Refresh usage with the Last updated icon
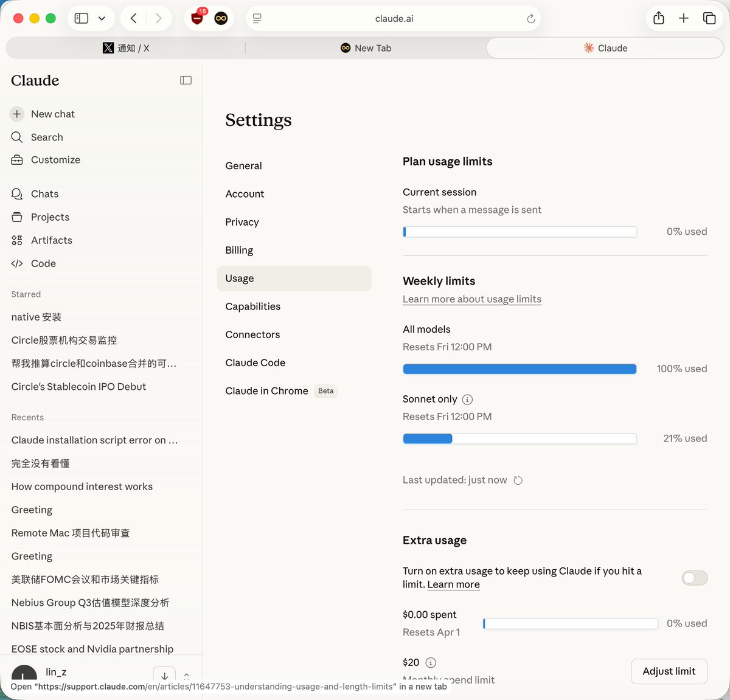 (x=518, y=480)
